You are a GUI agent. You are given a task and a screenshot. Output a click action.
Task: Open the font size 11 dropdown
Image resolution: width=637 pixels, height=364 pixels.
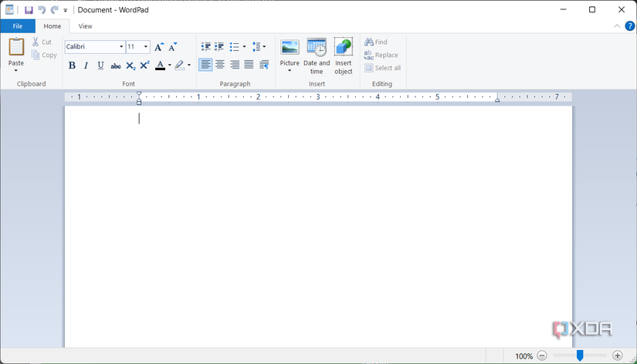tap(145, 47)
